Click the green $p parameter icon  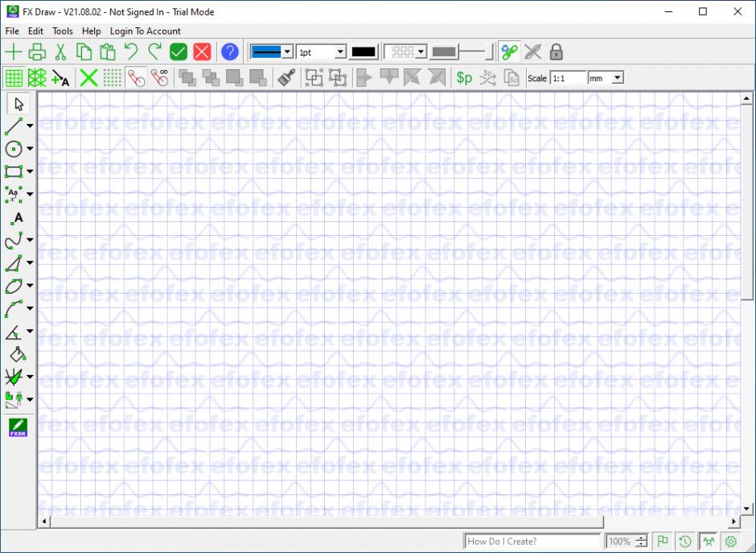(x=464, y=77)
